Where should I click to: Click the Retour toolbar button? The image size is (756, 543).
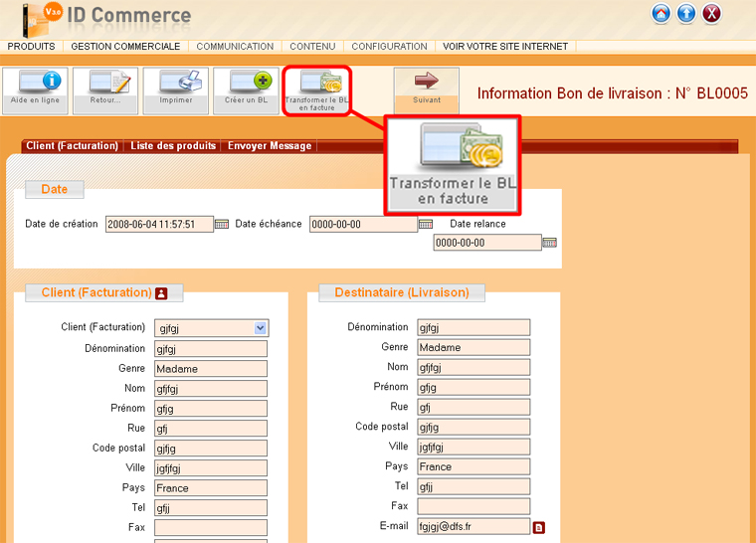coord(105,90)
